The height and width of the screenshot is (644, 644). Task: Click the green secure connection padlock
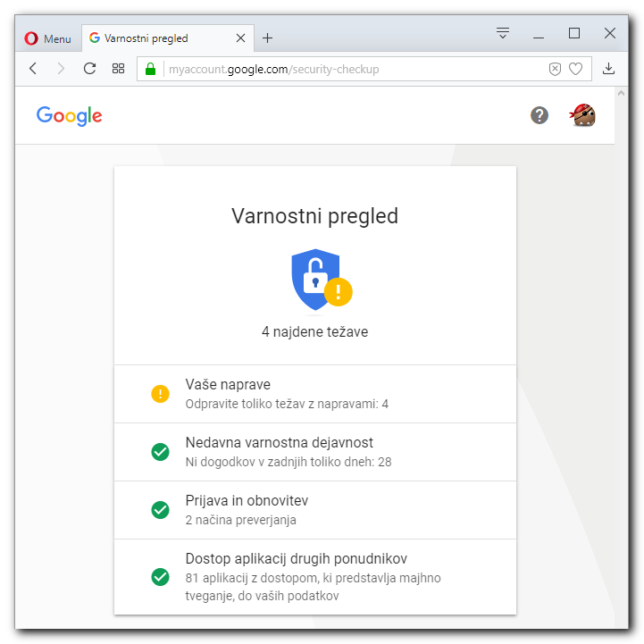click(x=150, y=69)
